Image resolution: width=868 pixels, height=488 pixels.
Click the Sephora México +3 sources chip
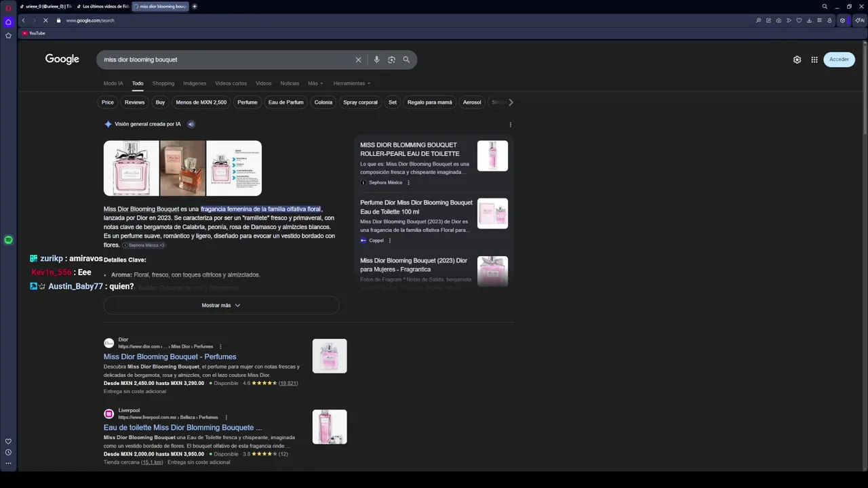click(x=143, y=245)
